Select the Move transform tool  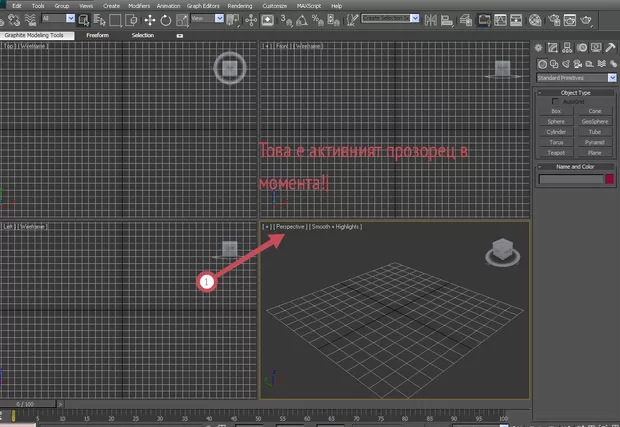150,19
